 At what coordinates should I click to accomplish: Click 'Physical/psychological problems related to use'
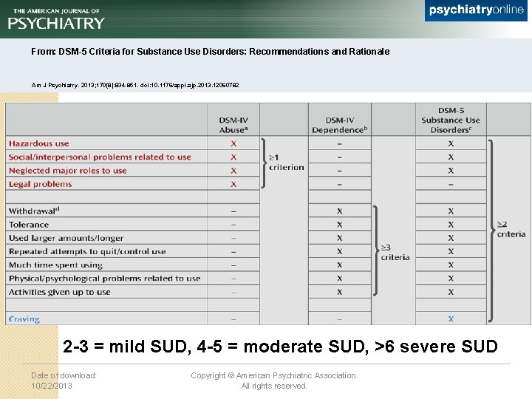point(104,279)
